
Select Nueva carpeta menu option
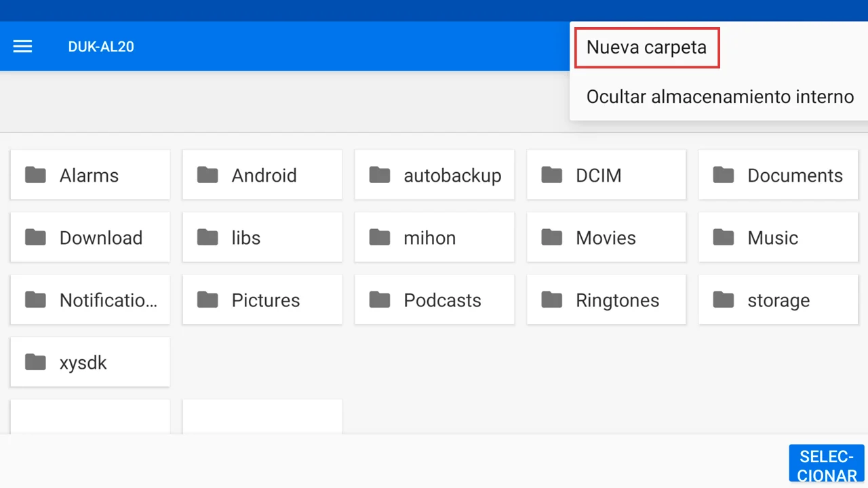pyautogui.click(x=646, y=47)
